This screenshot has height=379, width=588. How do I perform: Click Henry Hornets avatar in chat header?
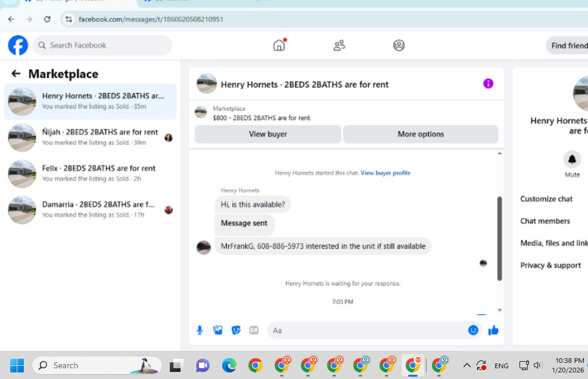[207, 83]
